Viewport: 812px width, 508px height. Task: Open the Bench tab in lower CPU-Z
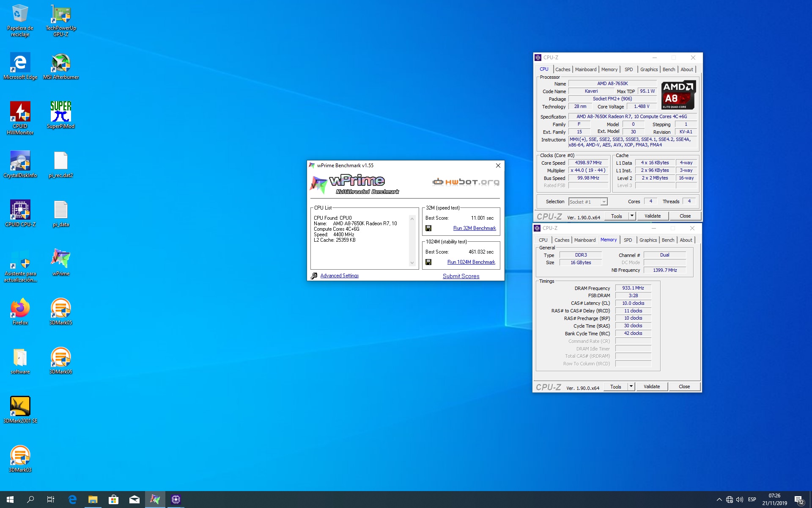click(668, 240)
